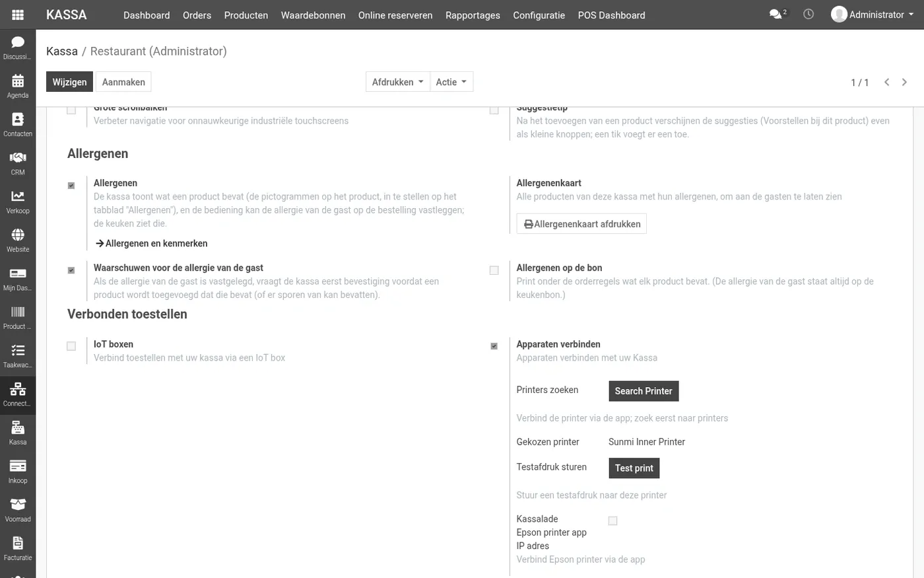This screenshot has height=578, width=924.
Task: Expand the Afdrukken dropdown
Action: pos(397,82)
